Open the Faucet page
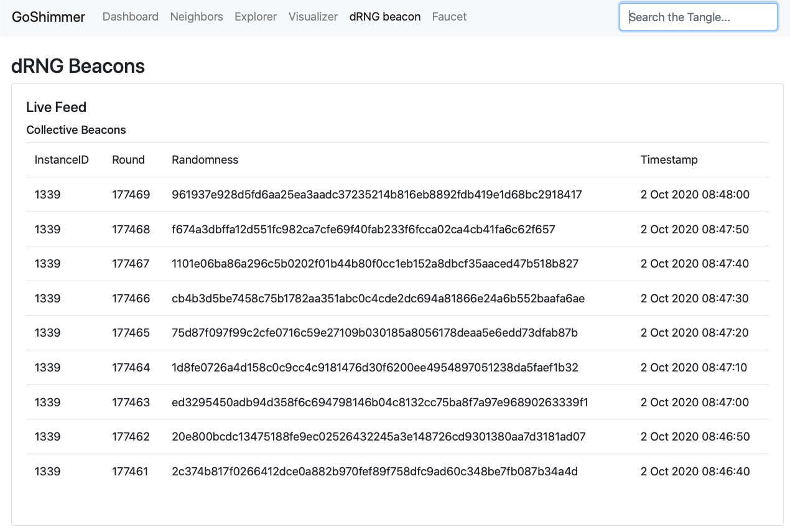 pyautogui.click(x=449, y=17)
